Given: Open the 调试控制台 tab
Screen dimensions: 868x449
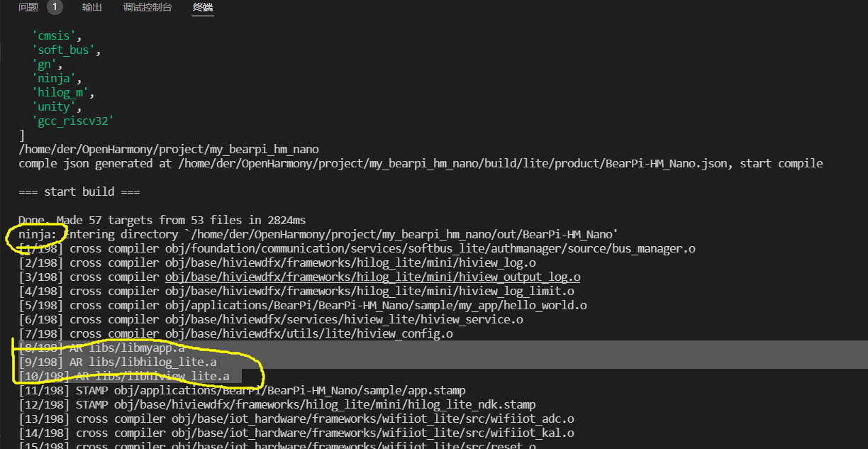Looking at the screenshot, I should (148, 8).
